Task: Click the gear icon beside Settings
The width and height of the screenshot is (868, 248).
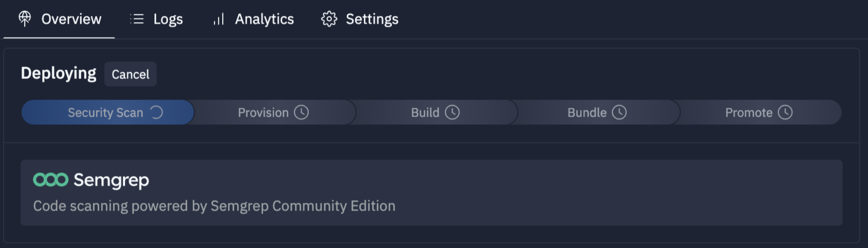Action: pyautogui.click(x=329, y=19)
